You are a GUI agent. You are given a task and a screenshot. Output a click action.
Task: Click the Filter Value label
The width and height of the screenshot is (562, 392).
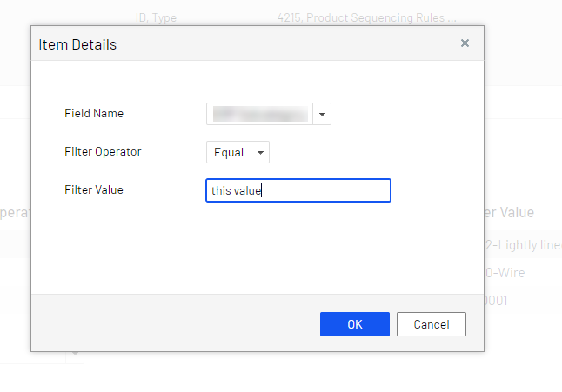[94, 189]
